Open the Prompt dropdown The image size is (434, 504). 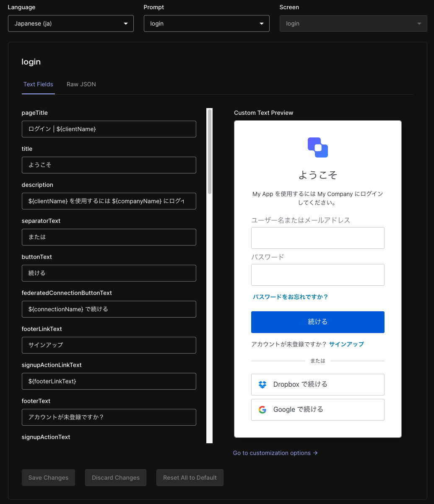pos(206,23)
